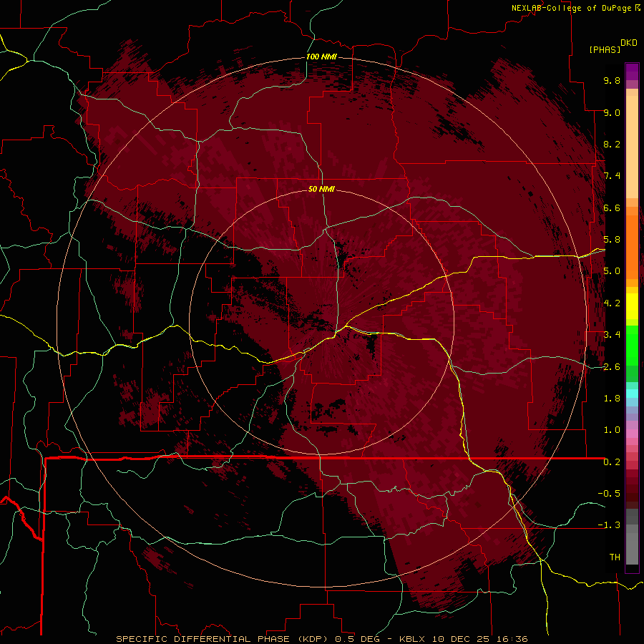
Task: Pick the bright green band of the color bar
Action: (632, 345)
